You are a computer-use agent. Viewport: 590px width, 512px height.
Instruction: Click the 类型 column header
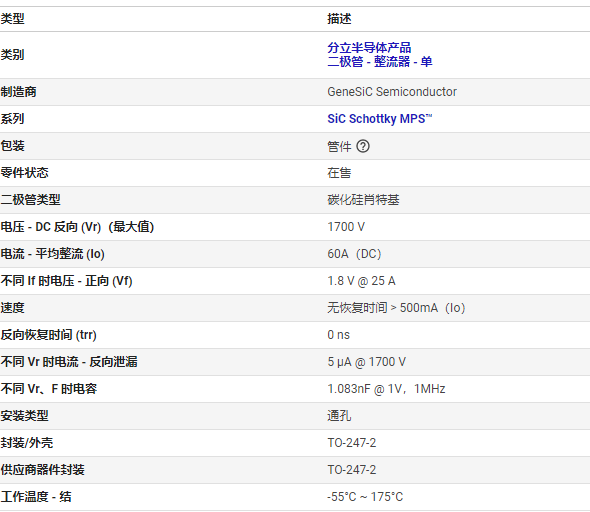12,19
